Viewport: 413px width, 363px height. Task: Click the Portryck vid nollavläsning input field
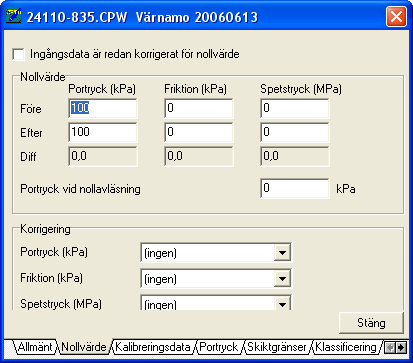[295, 188]
